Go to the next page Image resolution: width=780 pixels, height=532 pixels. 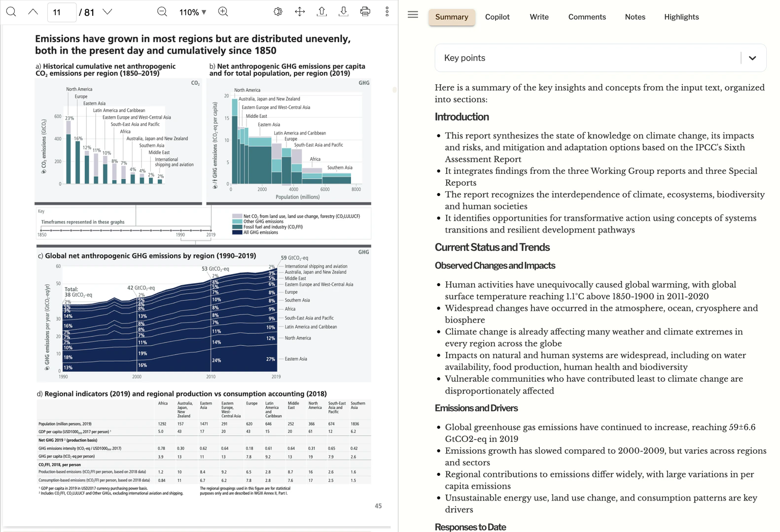point(107,12)
